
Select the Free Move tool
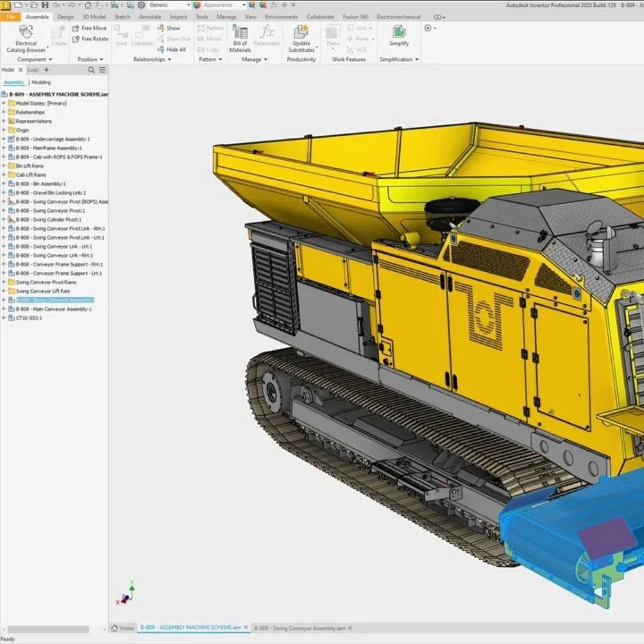(x=89, y=28)
